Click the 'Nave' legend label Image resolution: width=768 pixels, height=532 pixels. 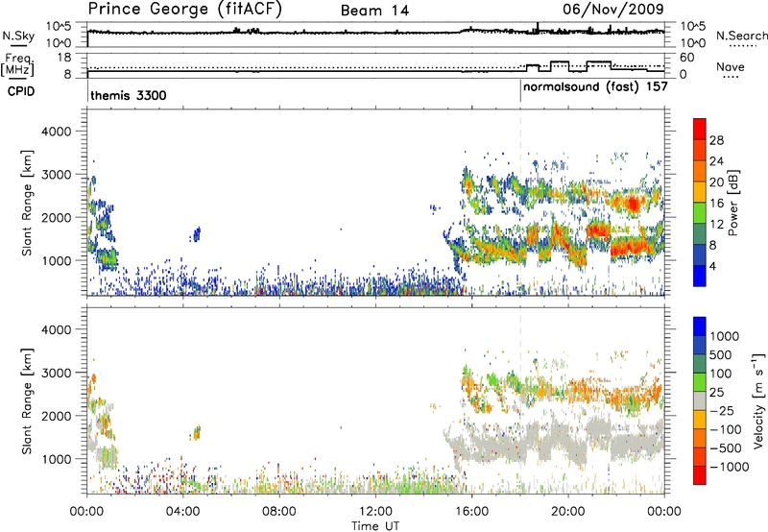(731, 66)
